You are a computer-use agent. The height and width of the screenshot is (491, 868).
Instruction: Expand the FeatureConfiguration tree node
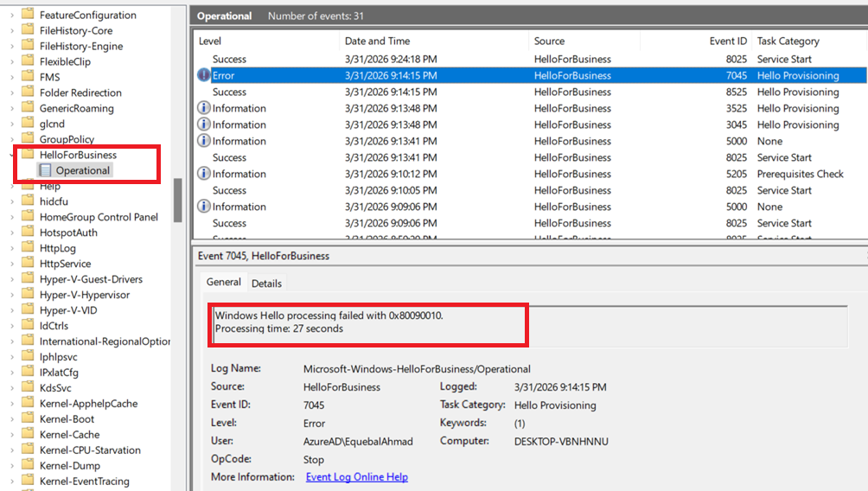pos(11,15)
